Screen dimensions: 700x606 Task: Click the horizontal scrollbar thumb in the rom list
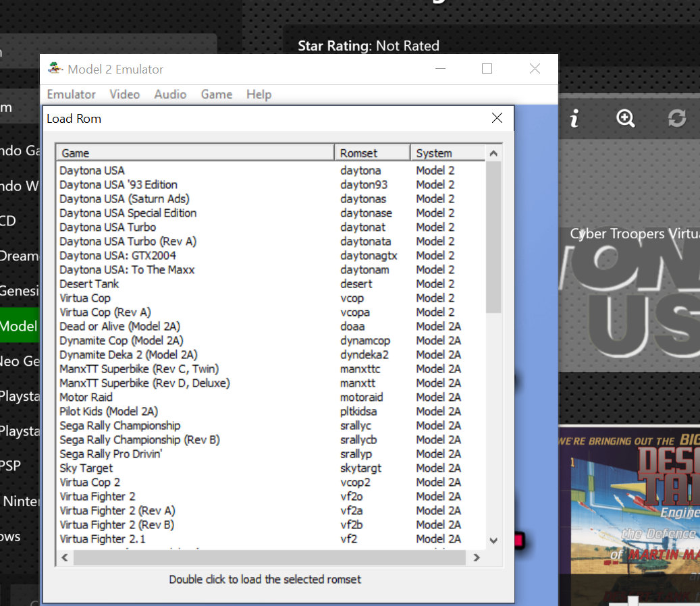(269, 557)
